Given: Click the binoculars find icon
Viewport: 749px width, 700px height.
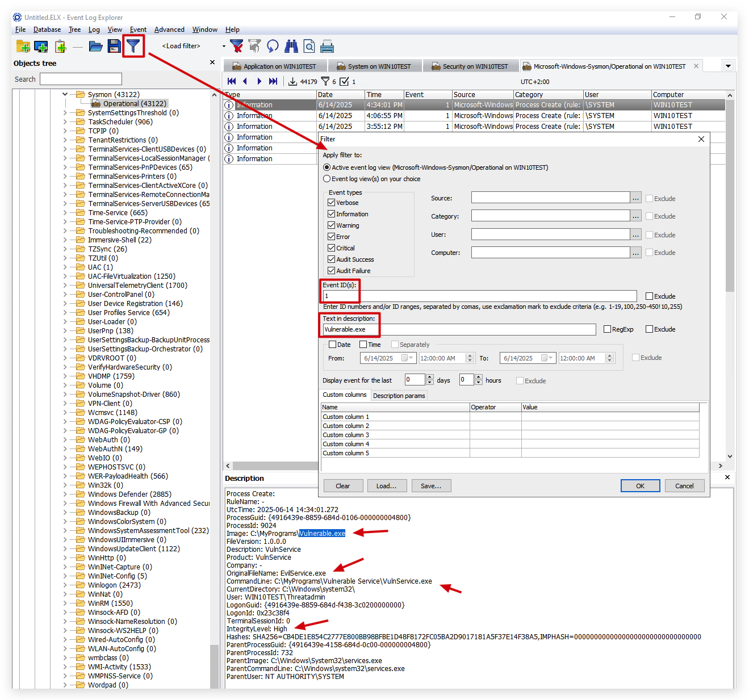Looking at the screenshot, I should 291,46.
